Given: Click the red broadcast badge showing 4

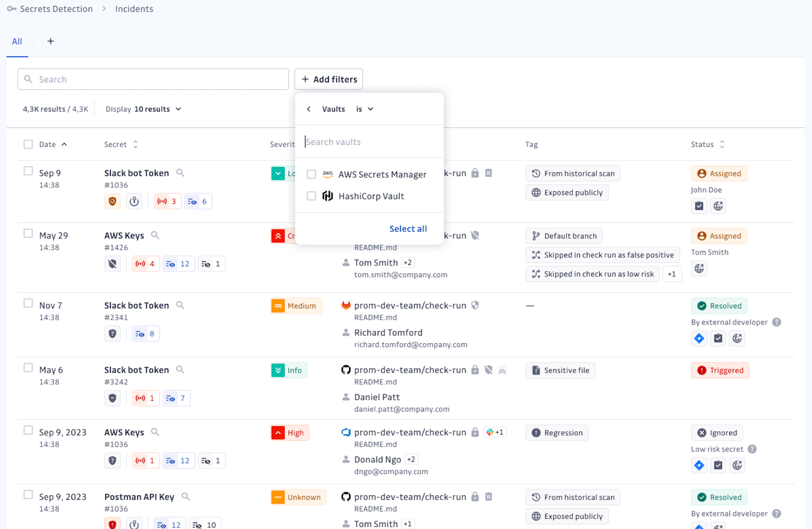Looking at the screenshot, I should pos(146,264).
